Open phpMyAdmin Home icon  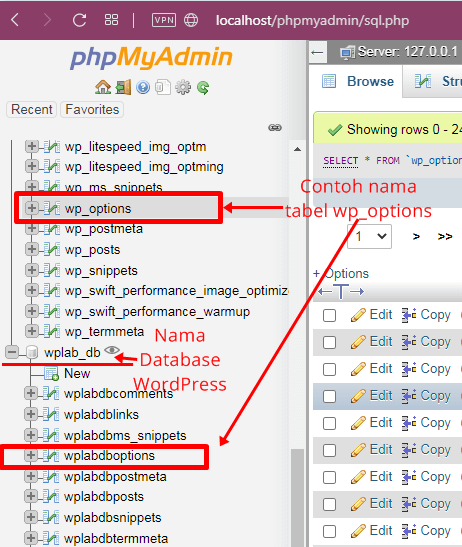(x=103, y=87)
